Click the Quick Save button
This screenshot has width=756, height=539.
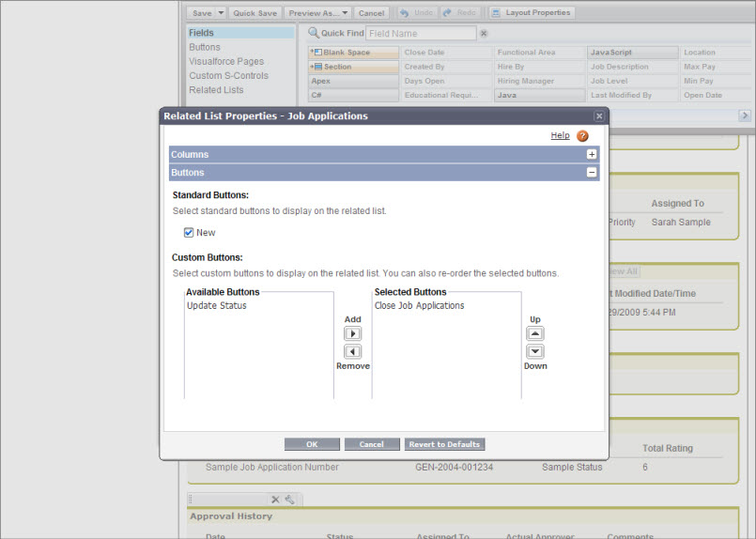pyautogui.click(x=255, y=13)
